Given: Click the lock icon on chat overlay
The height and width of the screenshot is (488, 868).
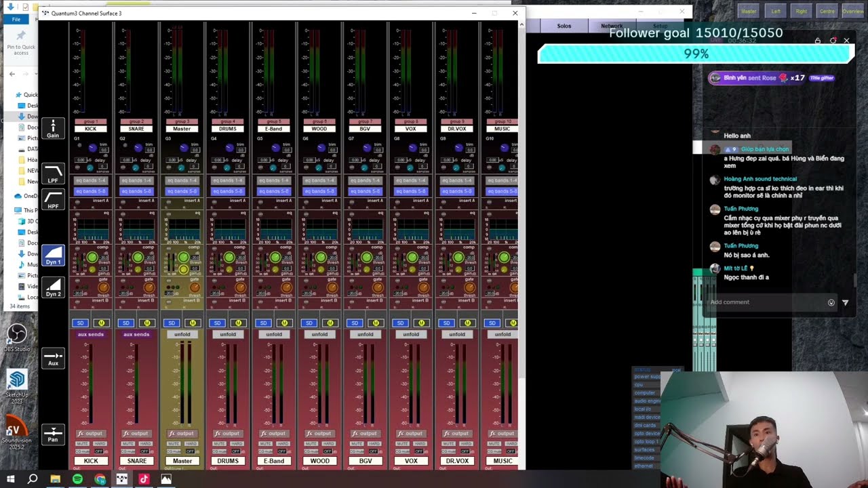Looking at the screenshot, I should pyautogui.click(x=818, y=41).
